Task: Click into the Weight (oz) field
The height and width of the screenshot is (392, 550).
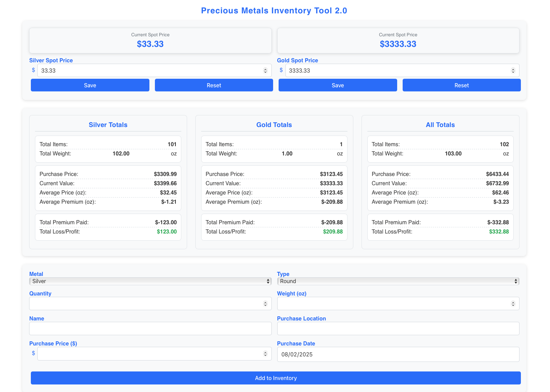Action: coord(398,304)
